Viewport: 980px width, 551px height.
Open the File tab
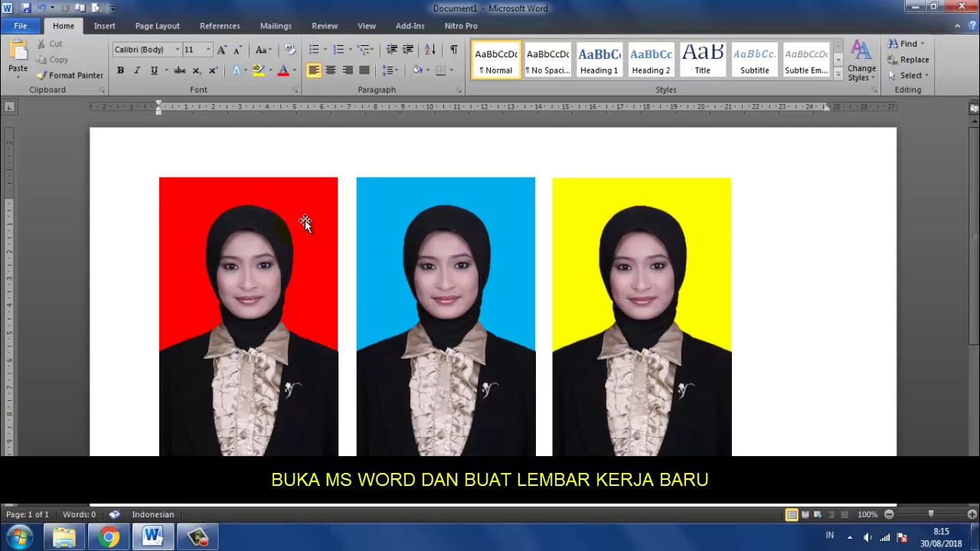[x=21, y=26]
